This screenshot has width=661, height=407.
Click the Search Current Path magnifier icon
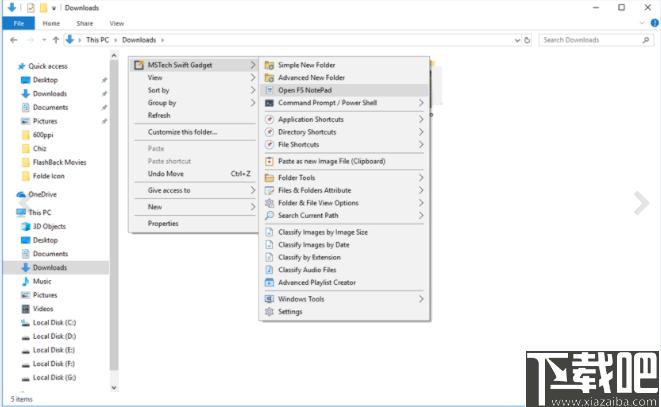(x=269, y=216)
